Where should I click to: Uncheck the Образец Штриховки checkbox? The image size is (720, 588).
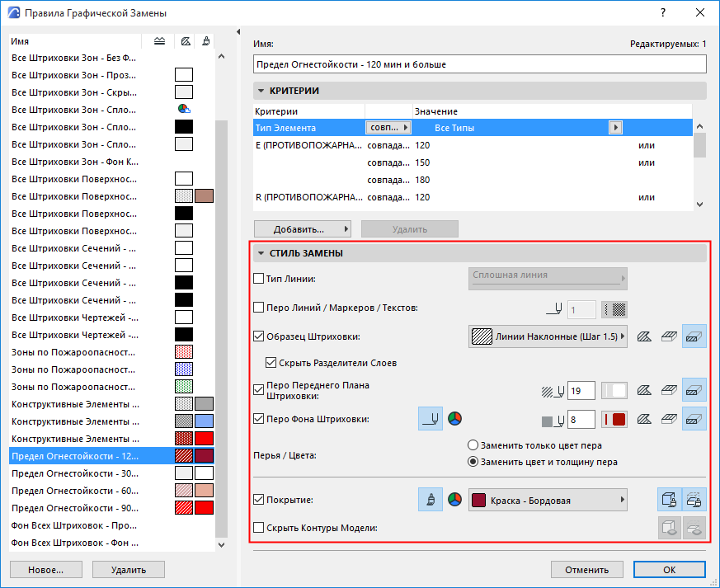tap(258, 336)
